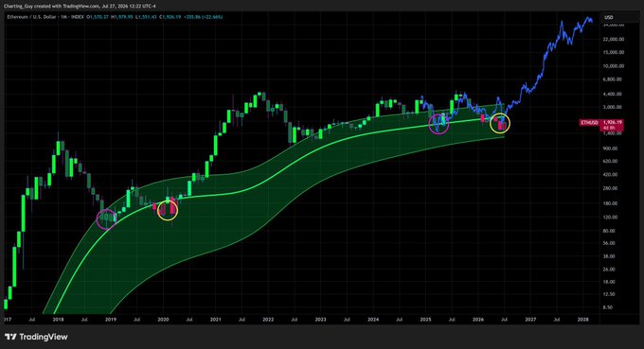Click the high price value H1,979.95
Screen dimensions: 644x349
pos(122,17)
